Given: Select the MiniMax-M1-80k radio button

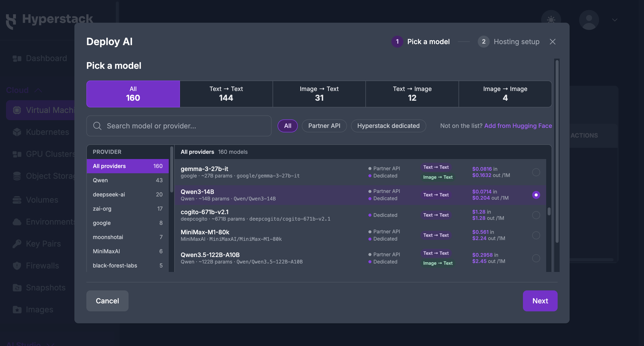Looking at the screenshot, I should 536,235.
